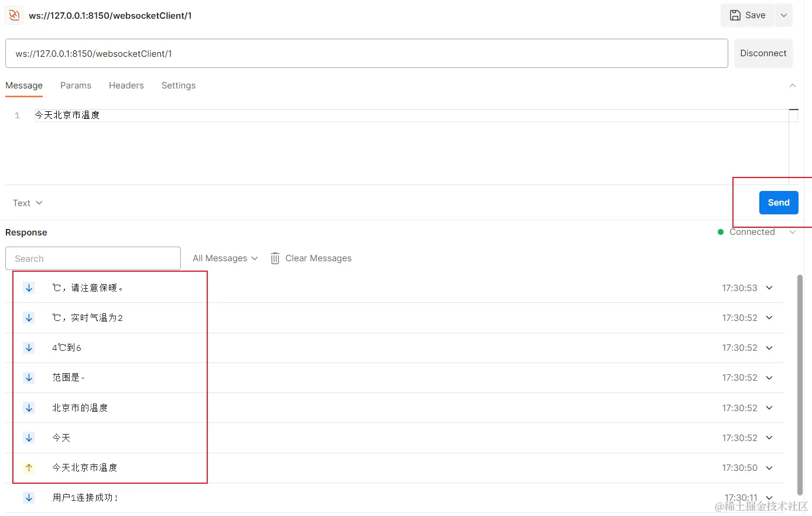Select the message text 用户1连接成功！
Screen dimensions: 812x516
(85, 497)
